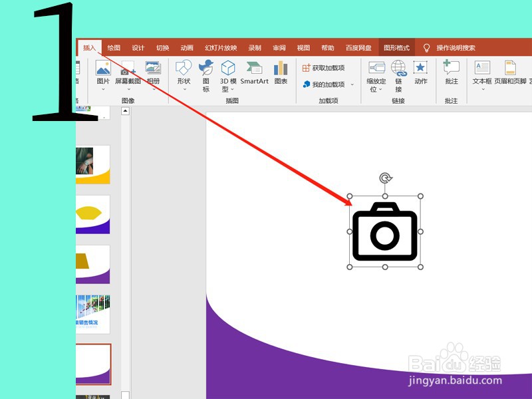Click the 相册 photo album icon
This screenshot has width=532, height=399.
(x=153, y=68)
